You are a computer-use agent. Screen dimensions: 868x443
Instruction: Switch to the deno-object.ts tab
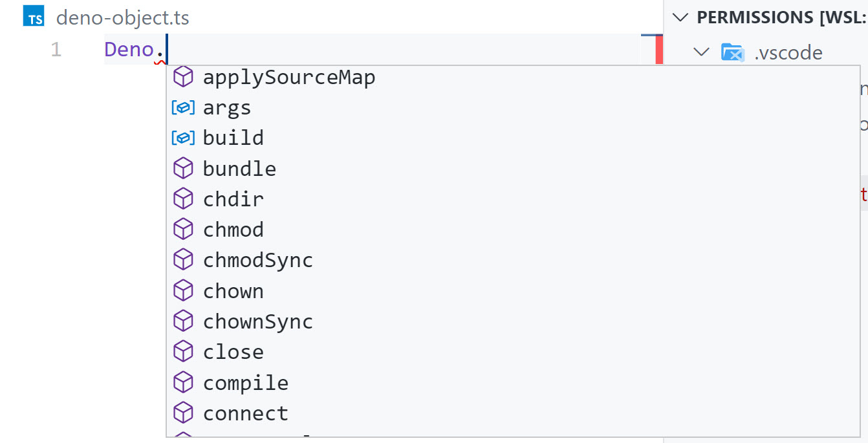coord(122,17)
